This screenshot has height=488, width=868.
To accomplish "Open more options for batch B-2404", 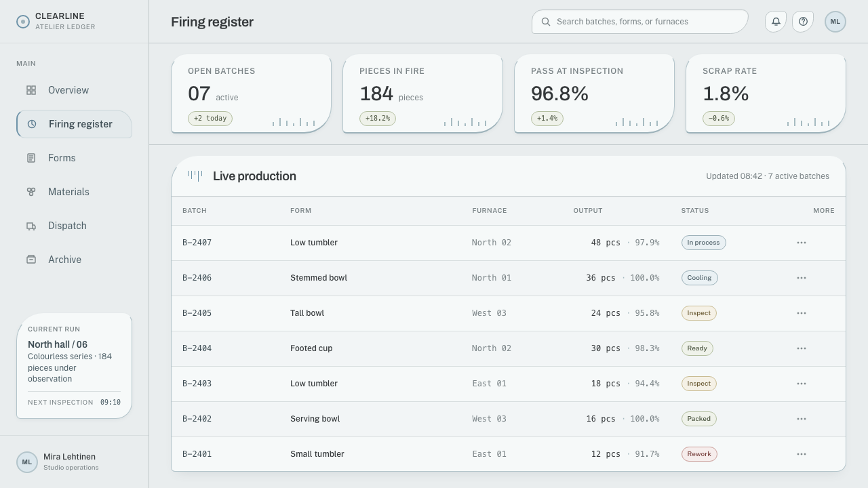I will [802, 348].
